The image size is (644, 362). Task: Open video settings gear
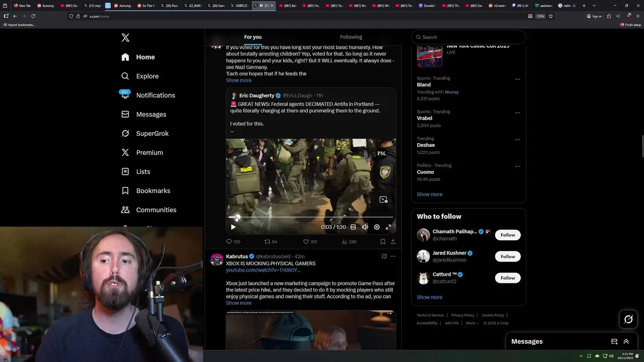coord(376,227)
